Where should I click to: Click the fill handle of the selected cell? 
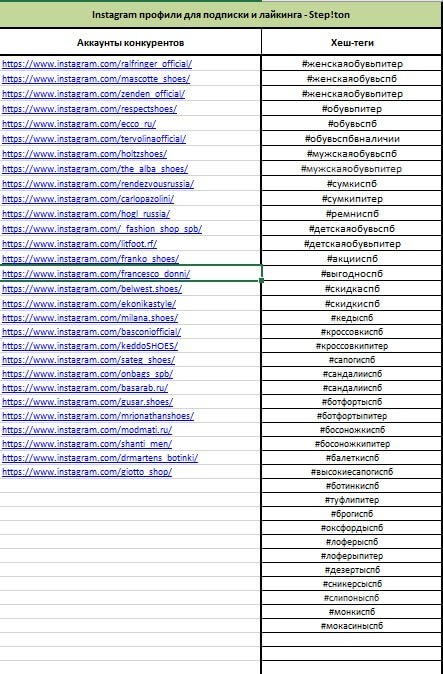262,281
